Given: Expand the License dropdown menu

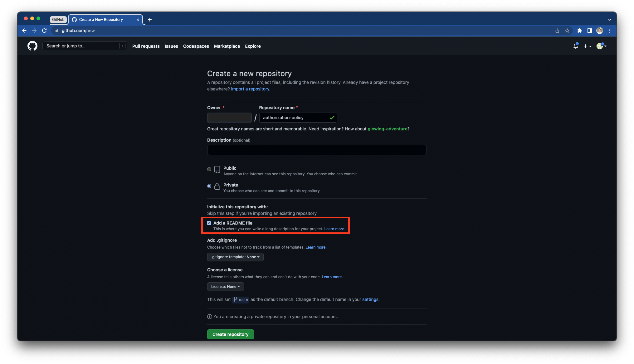Looking at the screenshot, I should (225, 286).
